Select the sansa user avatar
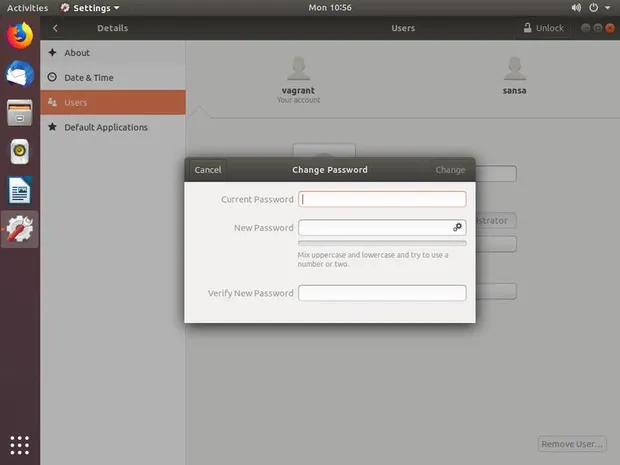Viewport: 620px width, 465px height. point(514,68)
